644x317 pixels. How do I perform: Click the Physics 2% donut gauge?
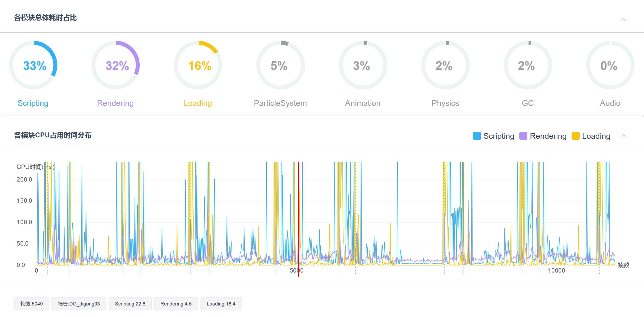445,65
